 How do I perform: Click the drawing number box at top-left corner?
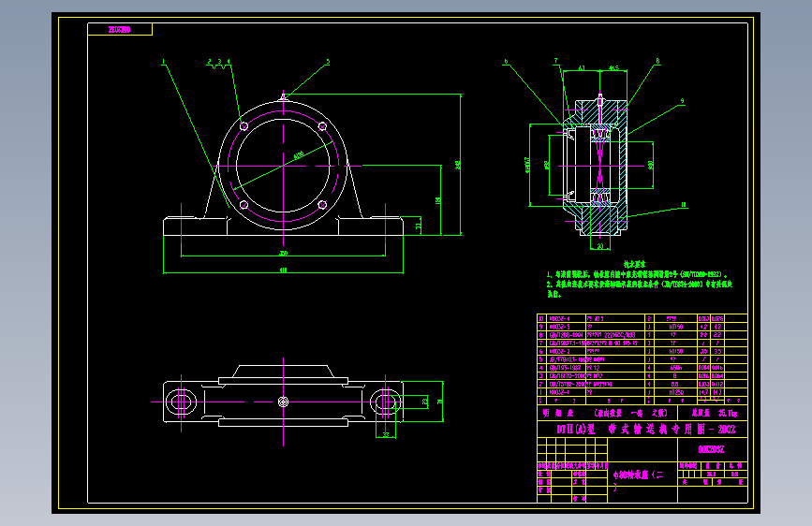coord(120,30)
